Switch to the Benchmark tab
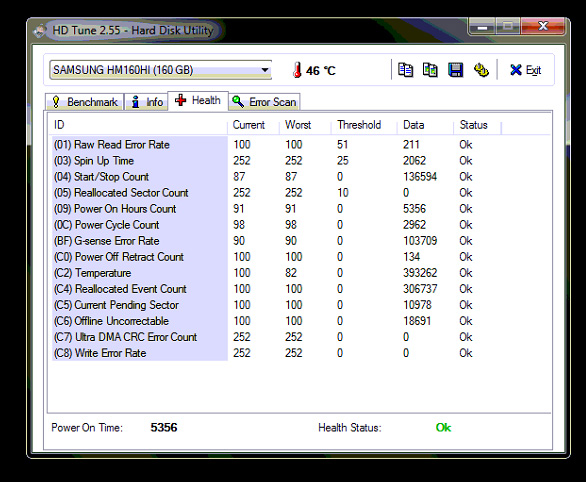The width and height of the screenshot is (586, 482). coord(84,102)
